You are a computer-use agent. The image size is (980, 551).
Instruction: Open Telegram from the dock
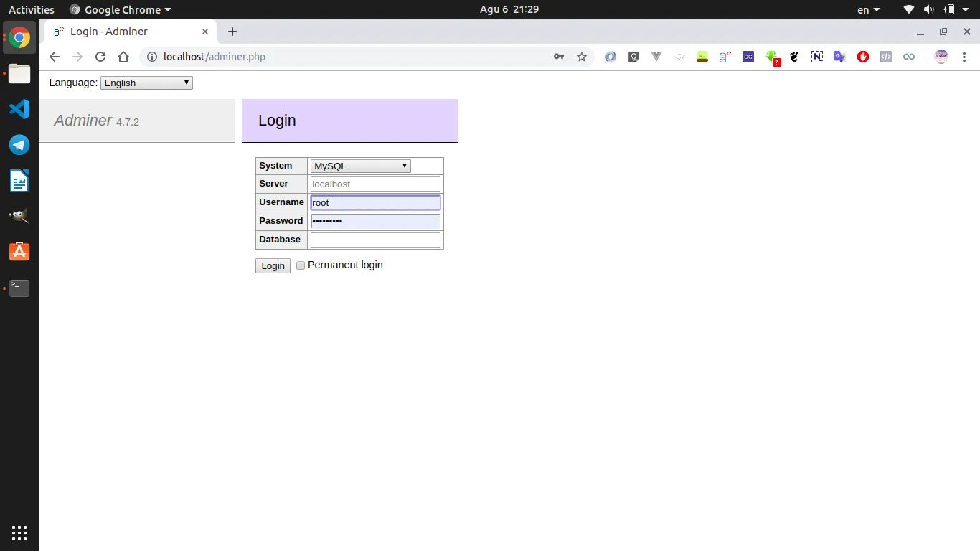[19, 145]
